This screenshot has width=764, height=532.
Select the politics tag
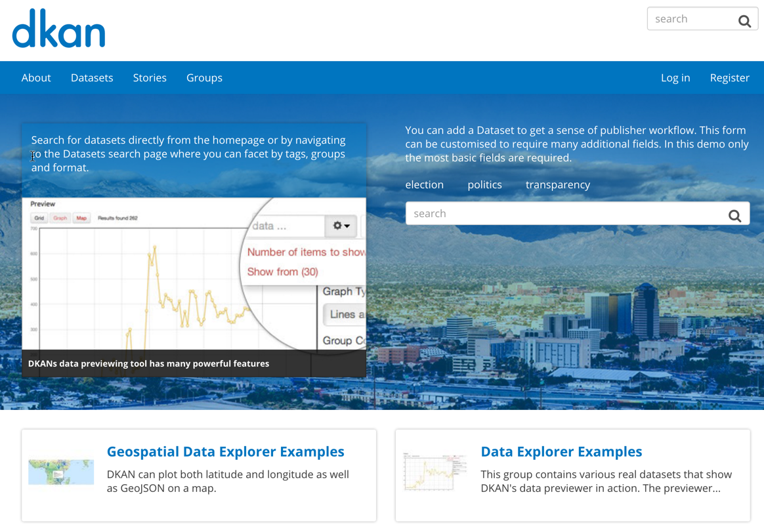(x=484, y=184)
